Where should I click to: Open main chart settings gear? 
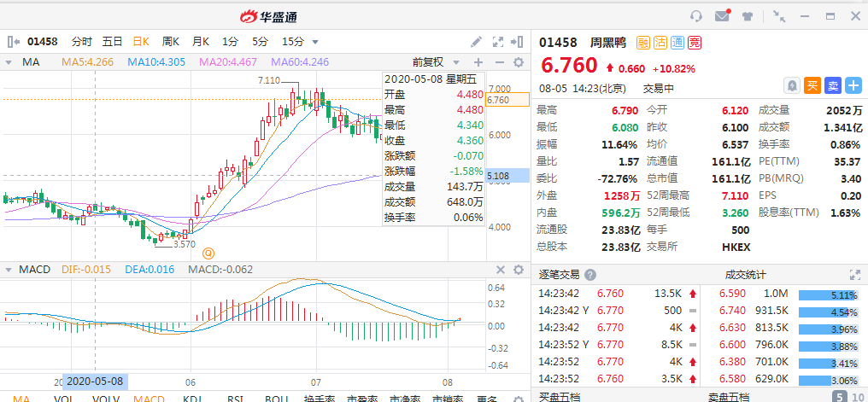pos(519,62)
